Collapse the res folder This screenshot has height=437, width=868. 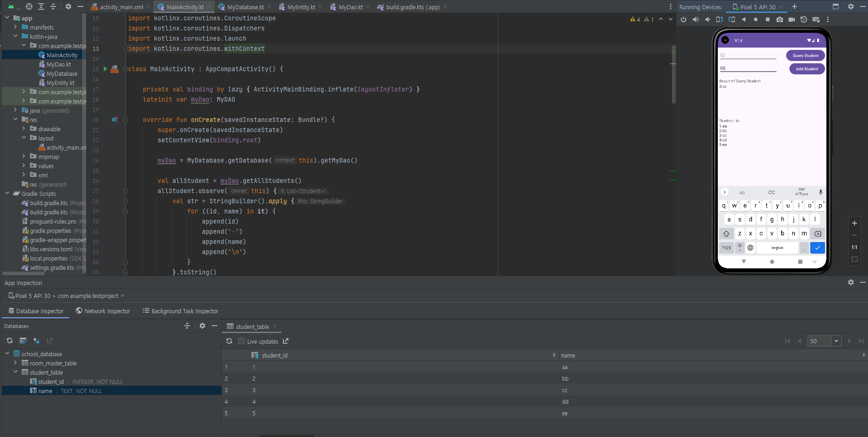[15, 119]
